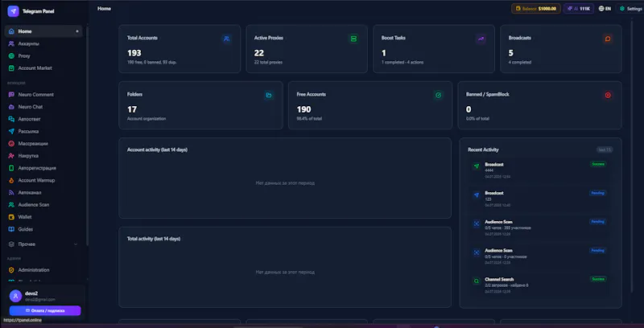
Task: Click the Channel Search magnifier icon
Action: (x=477, y=281)
